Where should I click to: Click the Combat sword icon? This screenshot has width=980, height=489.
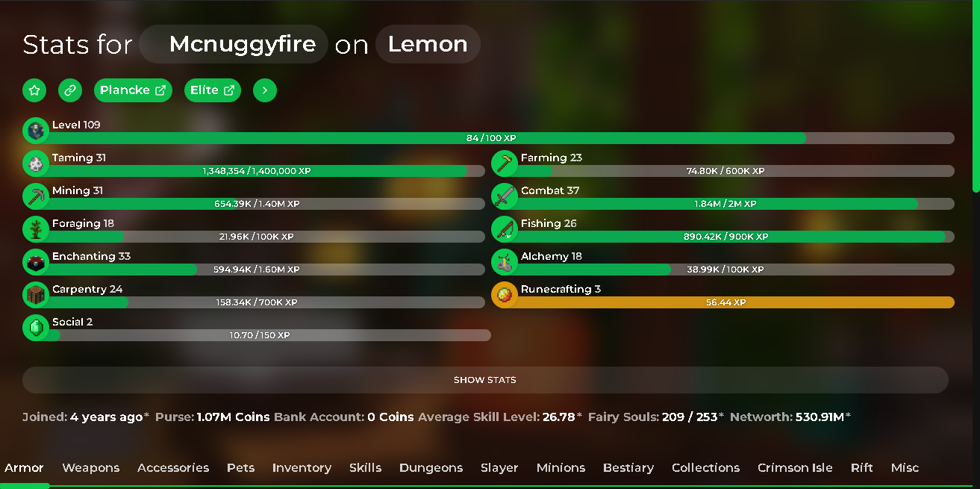tap(505, 196)
